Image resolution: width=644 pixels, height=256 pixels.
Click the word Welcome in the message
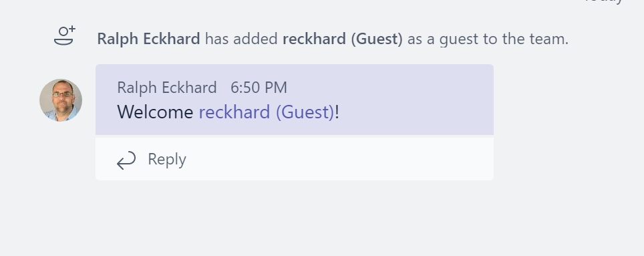click(x=155, y=112)
